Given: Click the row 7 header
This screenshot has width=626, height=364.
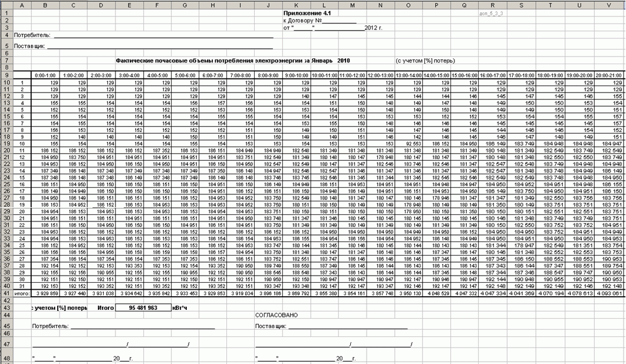Looking at the screenshot, I should pos(6,61).
